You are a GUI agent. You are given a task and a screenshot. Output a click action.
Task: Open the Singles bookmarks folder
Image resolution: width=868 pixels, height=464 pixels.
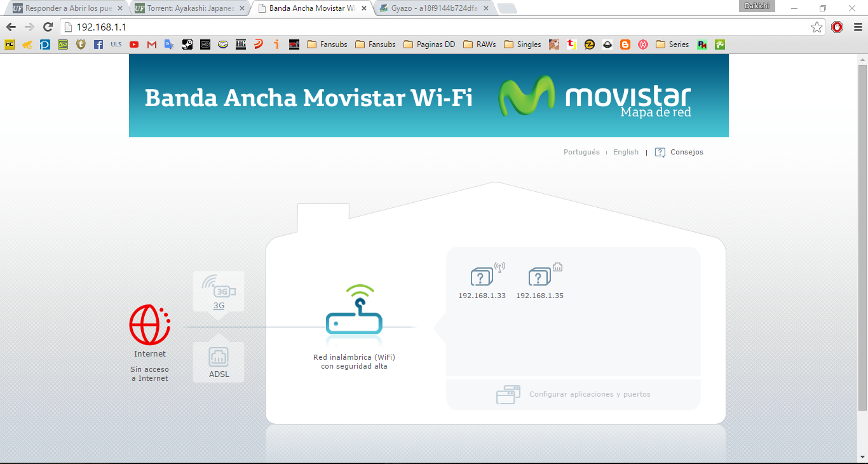tap(522, 44)
